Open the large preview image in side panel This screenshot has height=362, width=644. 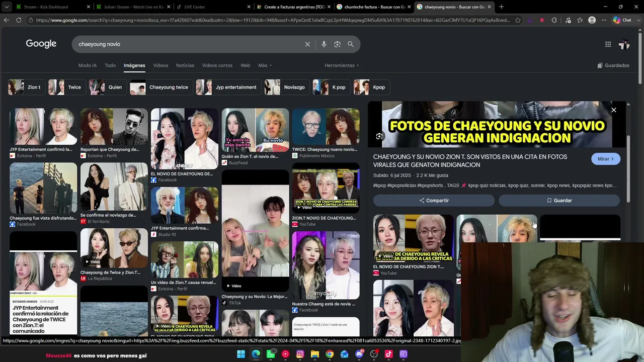[x=497, y=124]
